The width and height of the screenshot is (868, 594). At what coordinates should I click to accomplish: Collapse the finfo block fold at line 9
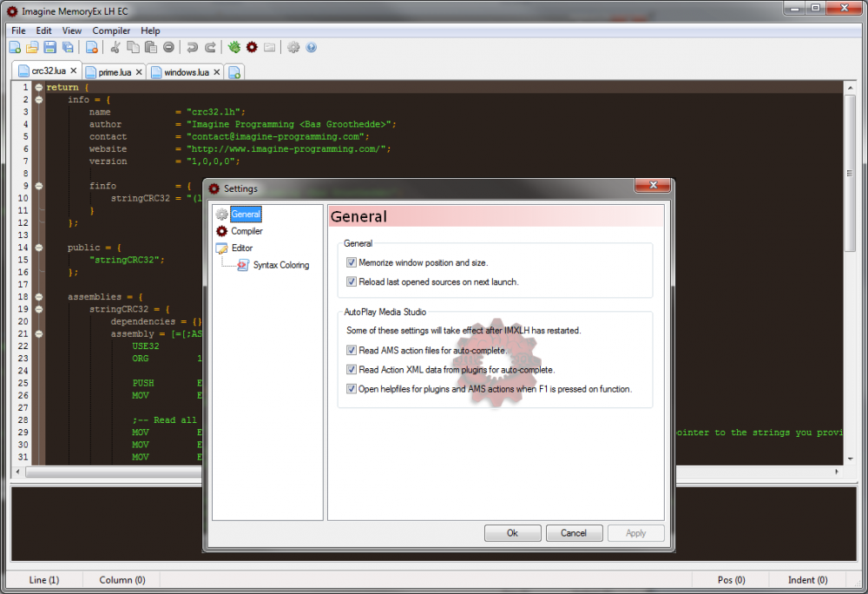[39, 186]
